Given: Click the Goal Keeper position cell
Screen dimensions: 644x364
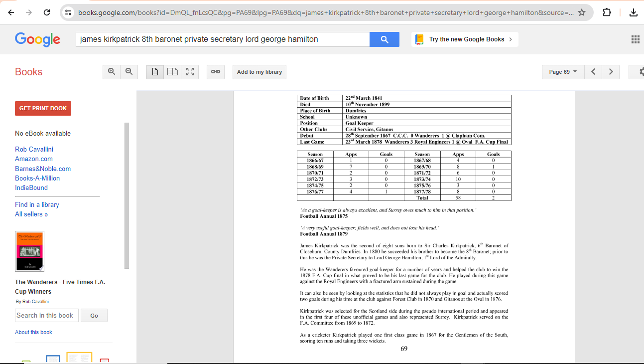Looking at the screenshot, I should [427, 123].
